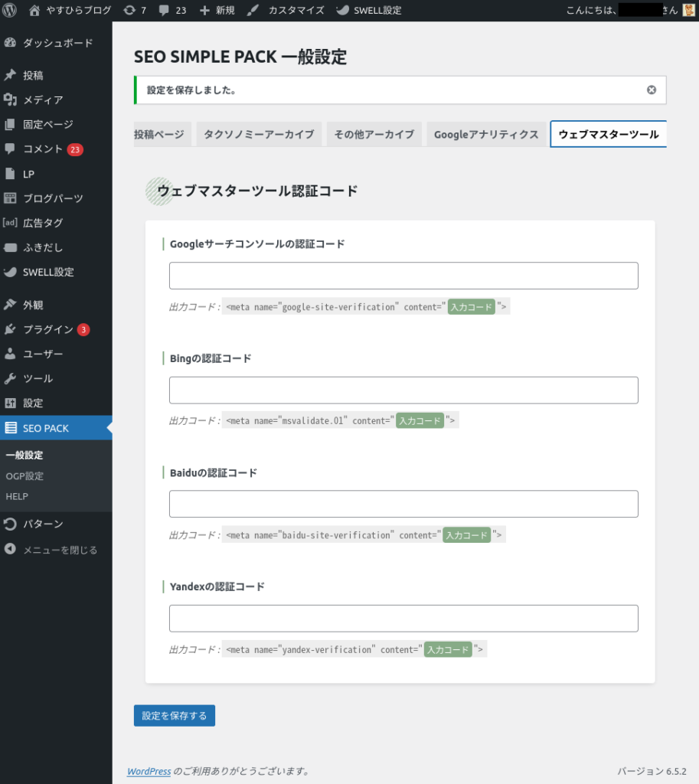Click the user avatar in top bar
Viewport: 699px width, 784px height.
[x=689, y=11]
